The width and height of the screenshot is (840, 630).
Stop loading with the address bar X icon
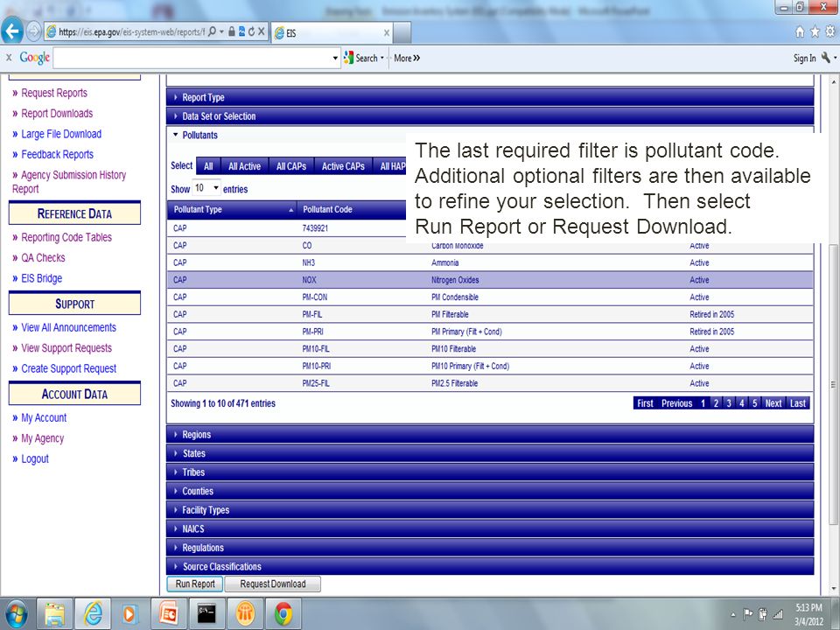coord(262,31)
